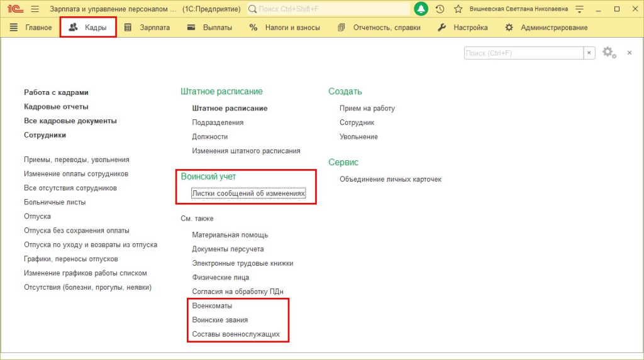Image resolution: width=644 pixels, height=360 pixels.
Task: Open Листки сообщений об изменениях link
Action: point(248,194)
